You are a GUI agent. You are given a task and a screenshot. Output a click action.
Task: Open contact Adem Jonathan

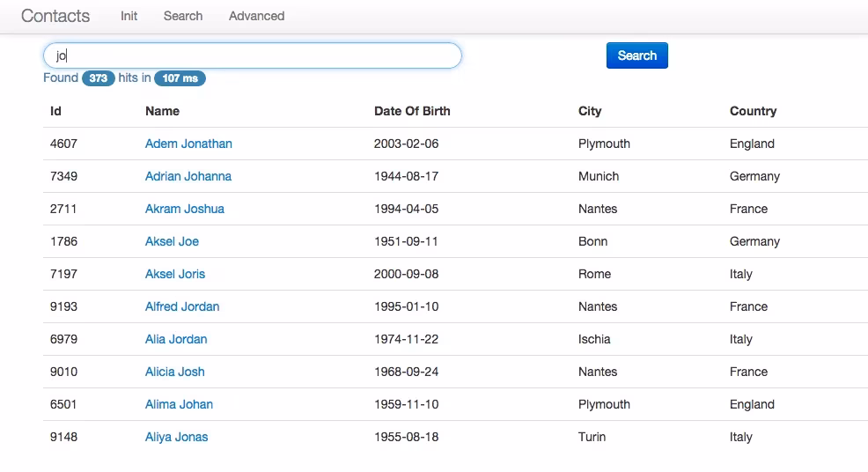click(x=188, y=144)
